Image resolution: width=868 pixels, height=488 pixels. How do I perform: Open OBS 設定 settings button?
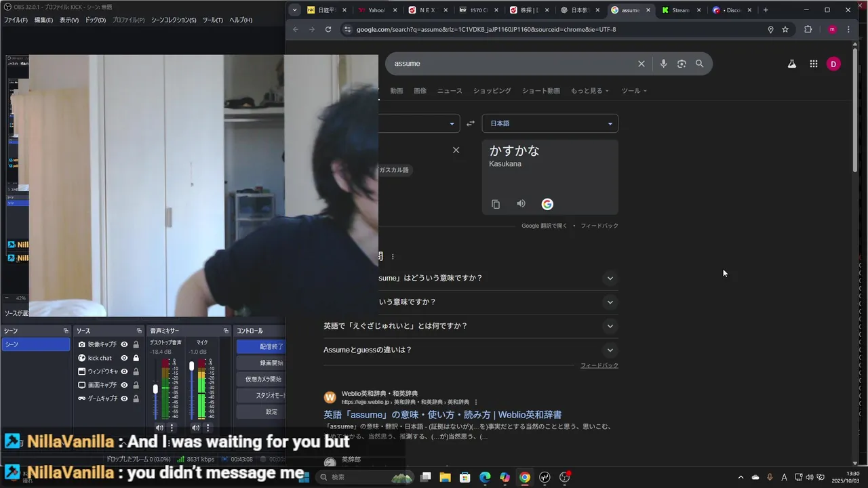coord(260,411)
